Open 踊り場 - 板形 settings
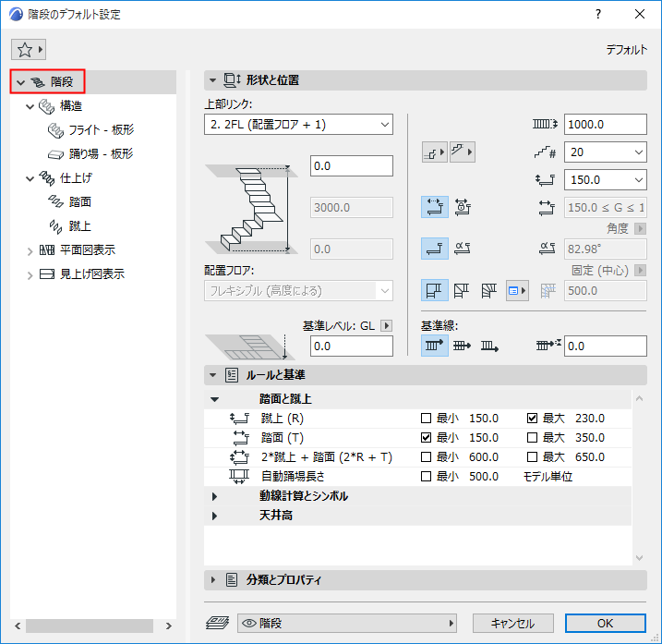This screenshot has width=662, height=644. click(101, 153)
